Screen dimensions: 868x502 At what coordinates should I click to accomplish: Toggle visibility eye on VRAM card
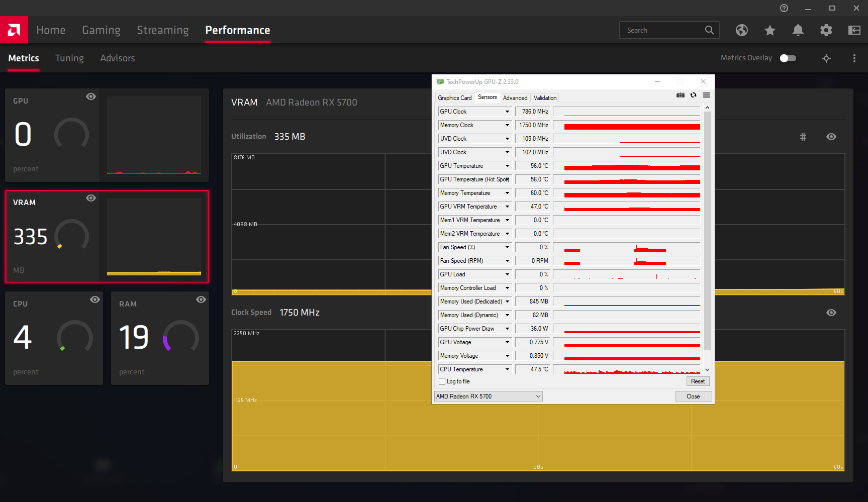pyautogui.click(x=91, y=198)
